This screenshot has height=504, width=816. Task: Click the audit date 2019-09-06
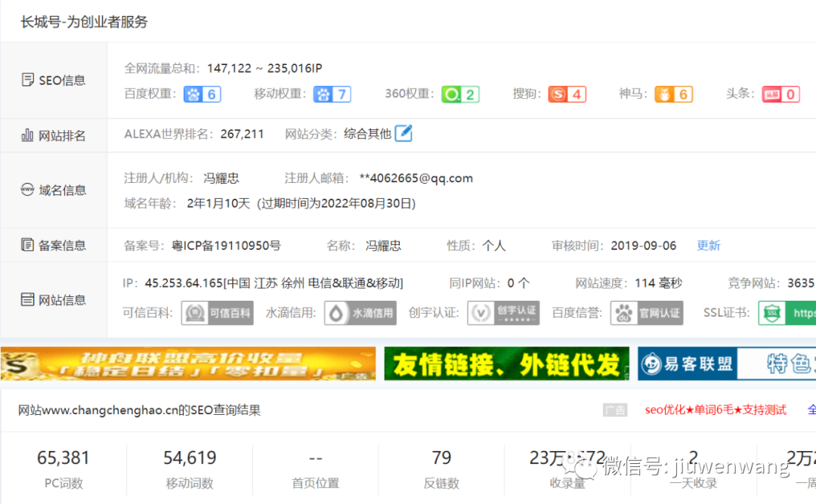(x=644, y=246)
